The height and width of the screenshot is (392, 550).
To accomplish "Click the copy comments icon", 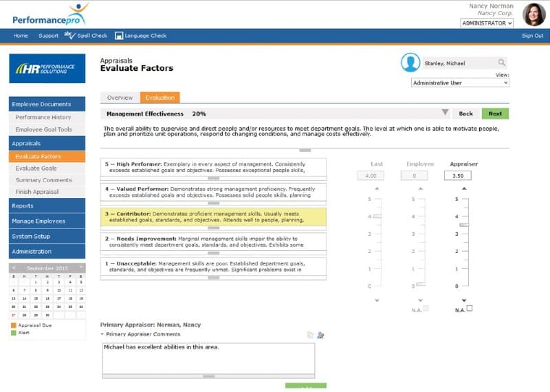I will 310,335.
